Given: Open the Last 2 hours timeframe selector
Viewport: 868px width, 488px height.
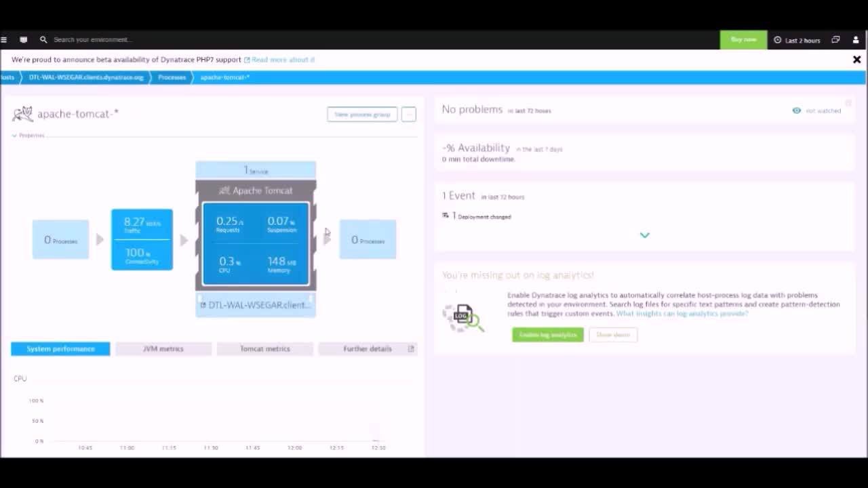Looking at the screenshot, I should 797,41.
